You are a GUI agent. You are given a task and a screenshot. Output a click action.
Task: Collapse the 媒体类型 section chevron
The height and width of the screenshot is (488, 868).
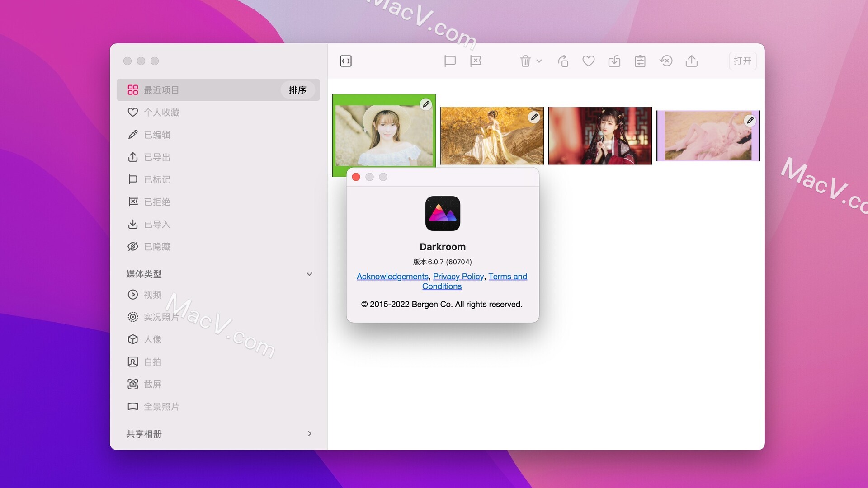coord(309,274)
